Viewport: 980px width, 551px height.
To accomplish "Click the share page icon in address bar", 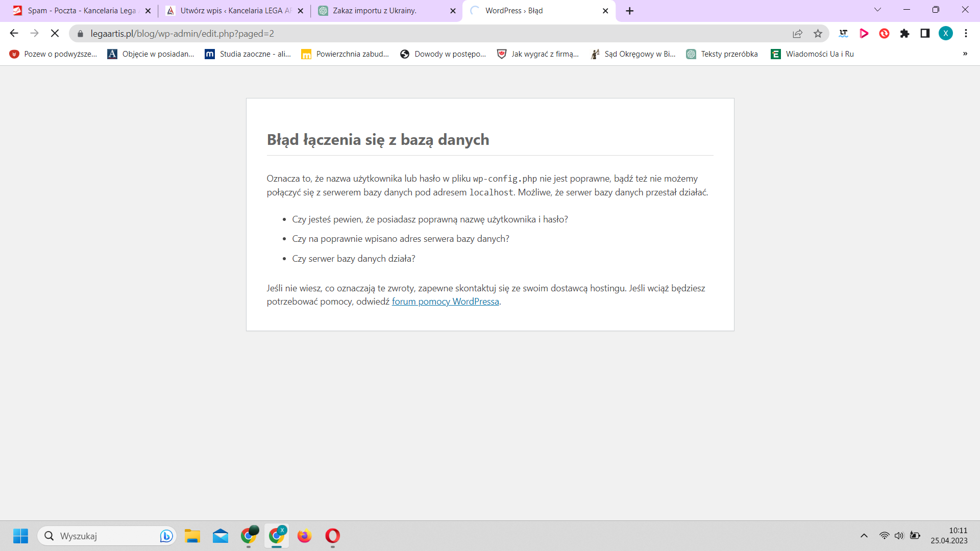I will pos(797,34).
